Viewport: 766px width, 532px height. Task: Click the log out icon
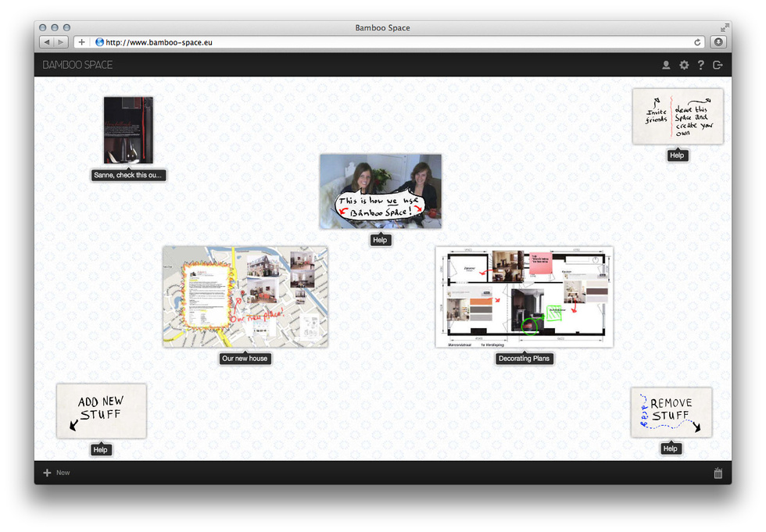pos(718,65)
